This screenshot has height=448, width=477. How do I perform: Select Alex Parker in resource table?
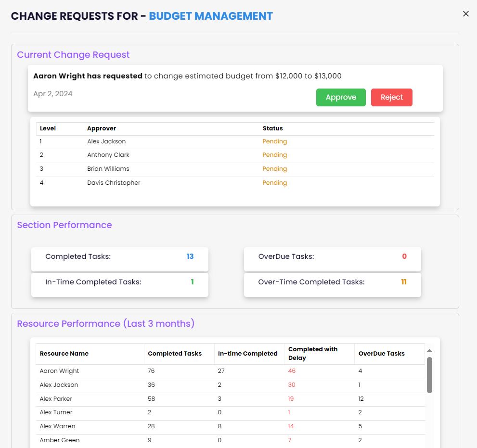coord(56,399)
